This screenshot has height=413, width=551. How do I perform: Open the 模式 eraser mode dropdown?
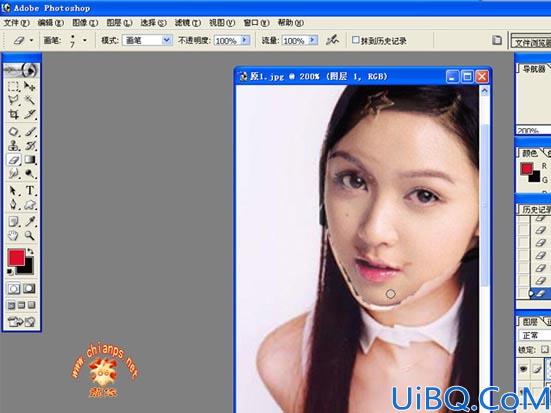click(x=147, y=40)
